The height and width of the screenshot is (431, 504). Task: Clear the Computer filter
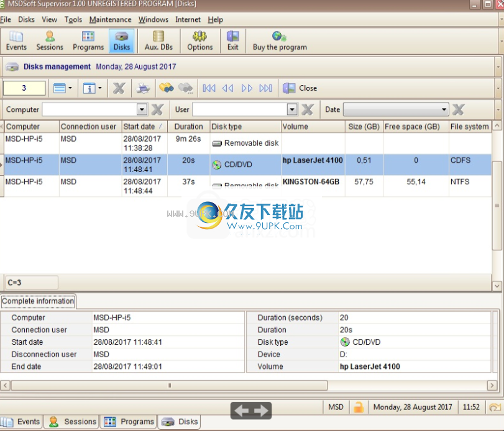(157, 109)
